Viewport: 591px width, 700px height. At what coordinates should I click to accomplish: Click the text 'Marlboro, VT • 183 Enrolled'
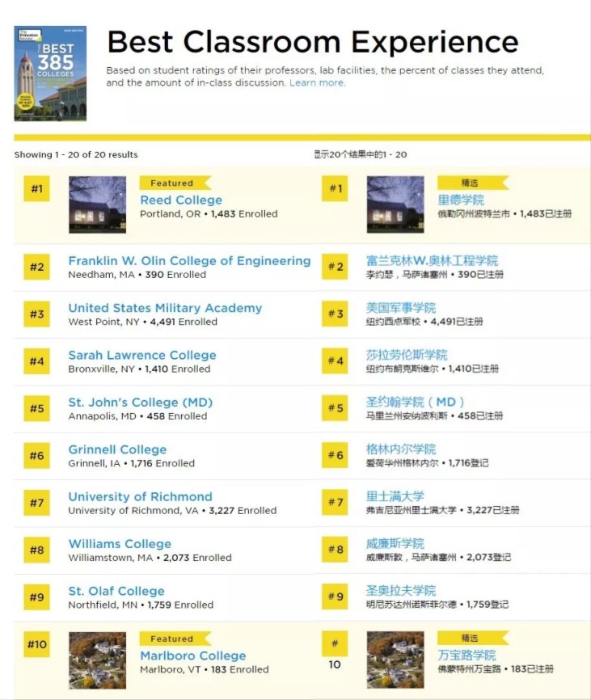click(x=205, y=669)
